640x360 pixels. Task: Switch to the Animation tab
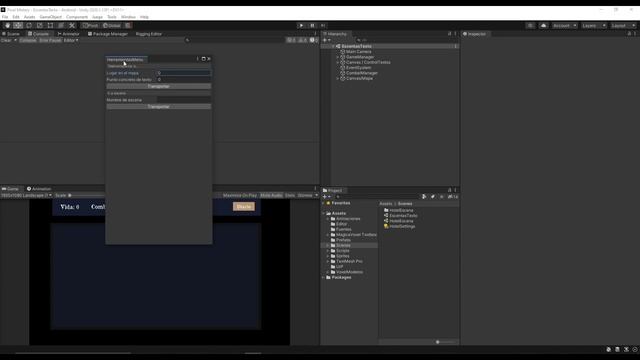pyautogui.click(x=39, y=189)
